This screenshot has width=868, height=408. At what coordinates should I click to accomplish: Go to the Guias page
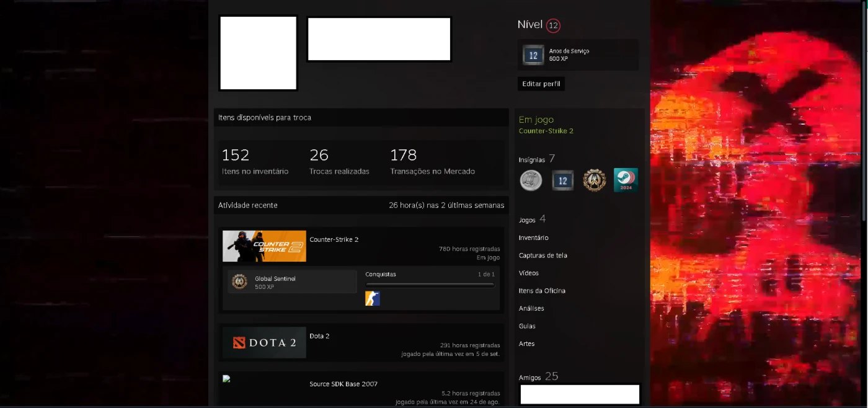click(x=527, y=326)
